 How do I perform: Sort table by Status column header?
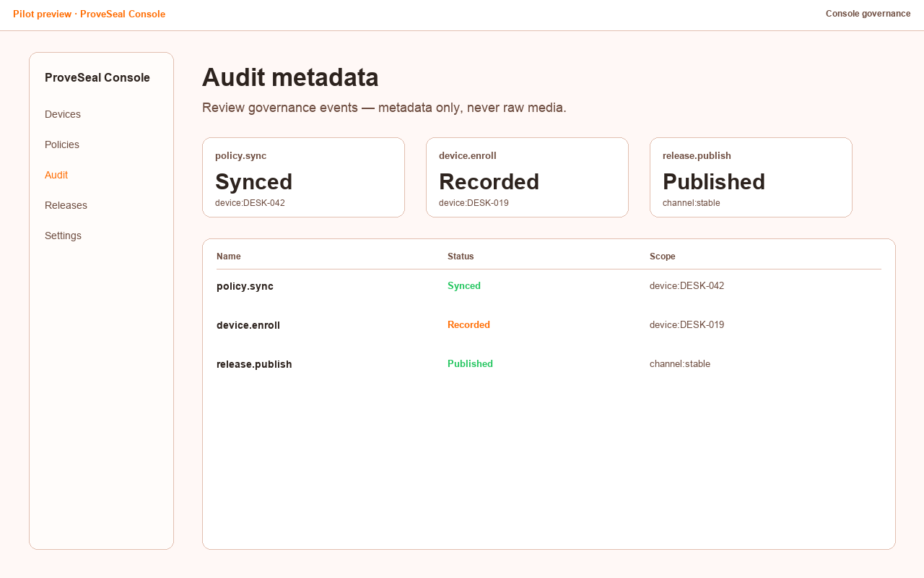[x=461, y=256]
